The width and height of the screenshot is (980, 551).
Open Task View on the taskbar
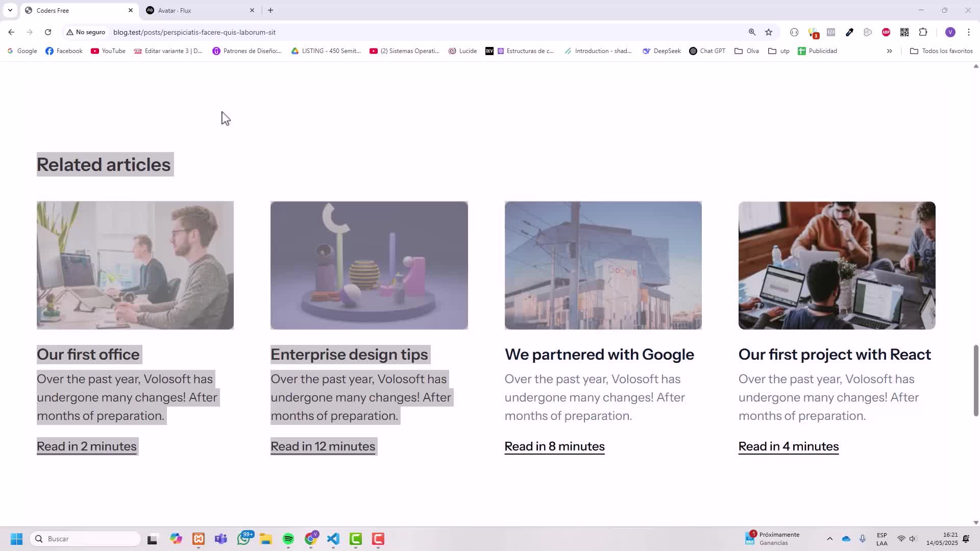pyautogui.click(x=152, y=539)
